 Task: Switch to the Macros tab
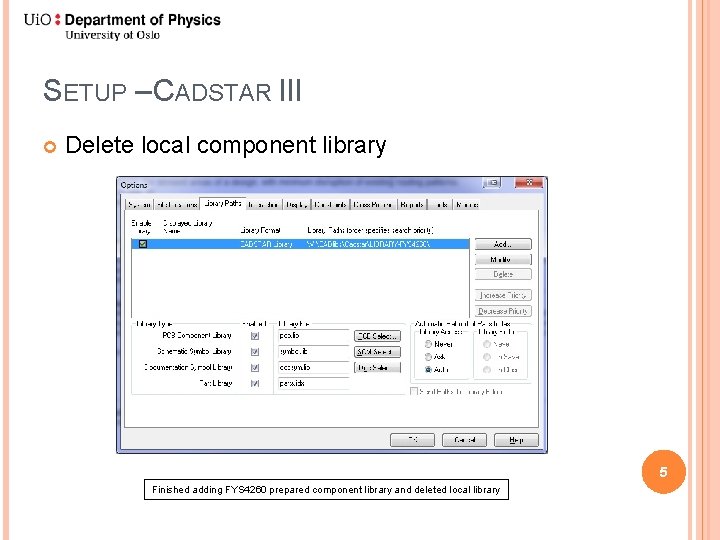[x=467, y=205]
